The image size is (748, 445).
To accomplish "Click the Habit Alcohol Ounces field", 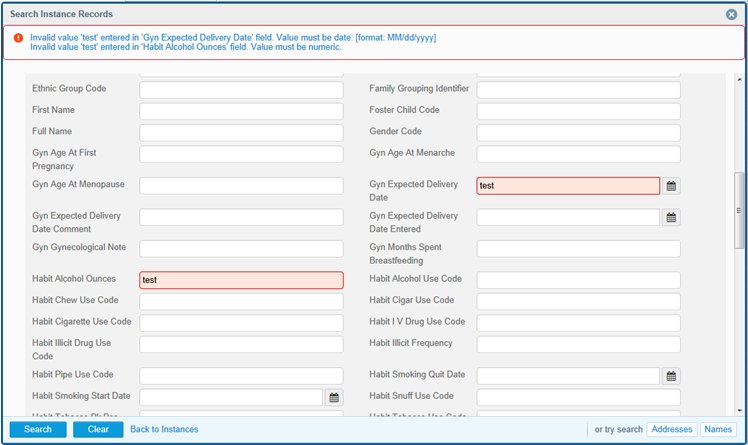I will [x=241, y=280].
